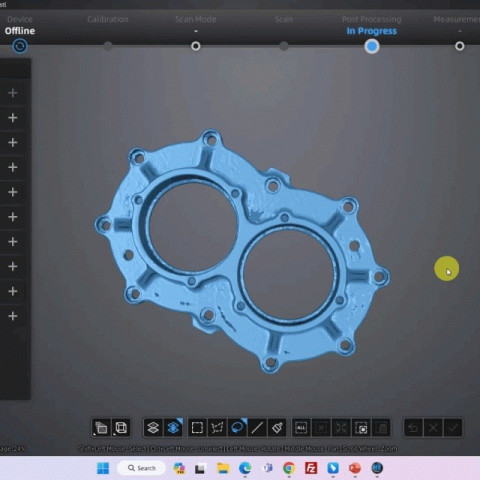
Task: Click the Invert selection arrows icon
Action: coord(341,427)
